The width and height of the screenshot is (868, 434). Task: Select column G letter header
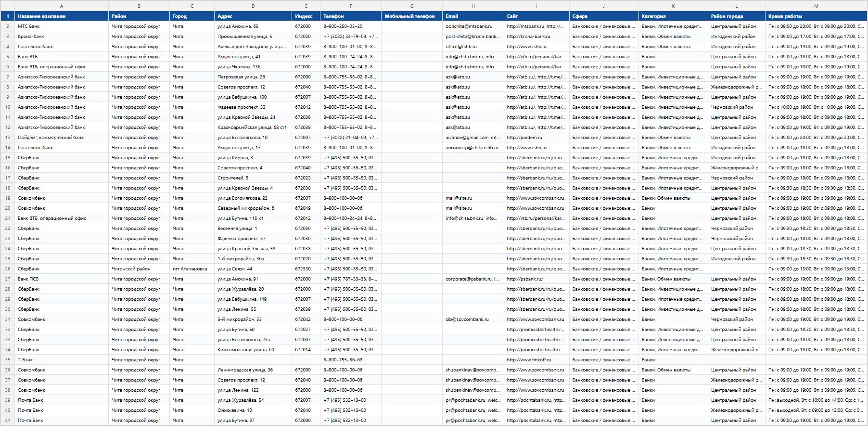412,6
